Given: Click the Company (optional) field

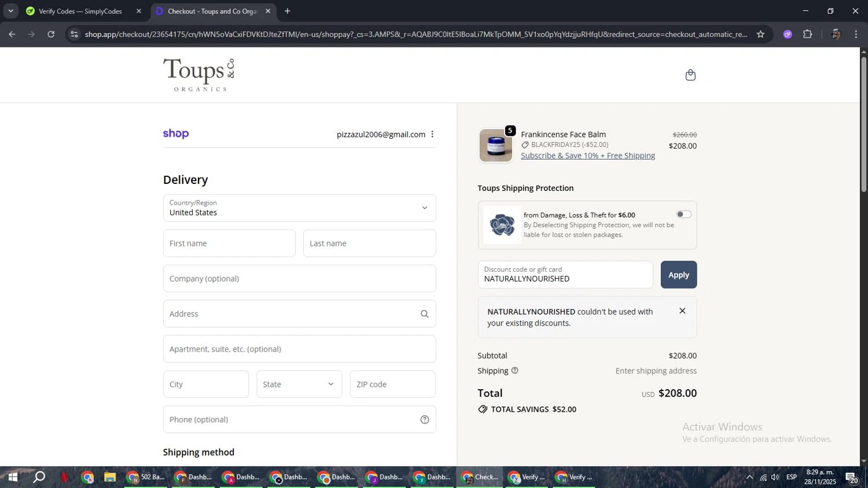Looking at the screenshot, I should coord(299,279).
